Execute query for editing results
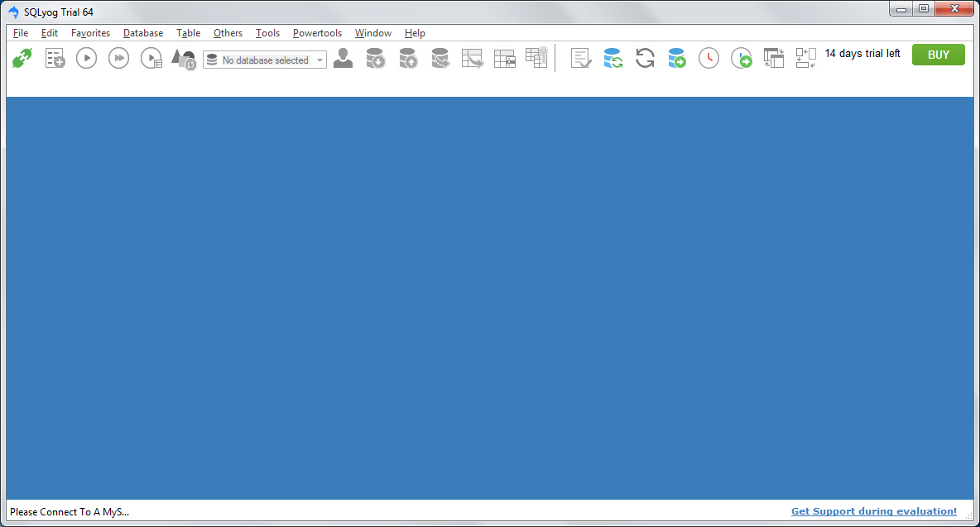Image resolution: width=980 pixels, height=527 pixels. [151, 58]
